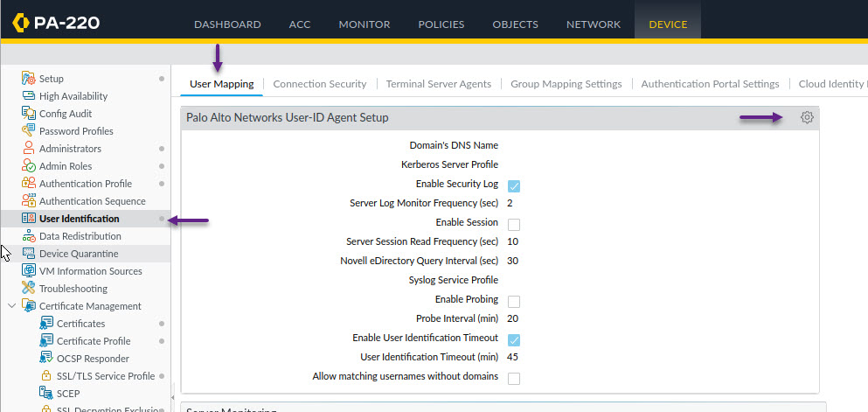868x412 pixels.
Task: Click the Certificate Profile icon
Action: tap(46, 341)
